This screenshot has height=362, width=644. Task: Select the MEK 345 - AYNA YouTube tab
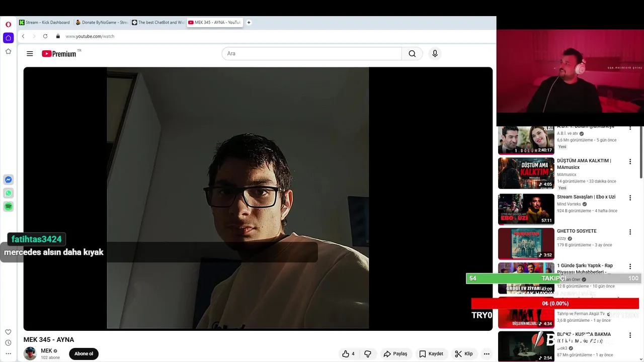215,22
